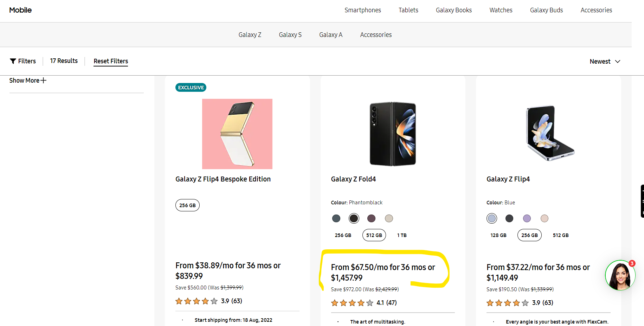Click the Galaxy Z Flip4 star rating
Image resolution: width=644 pixels, height=326 pixels.
507,303
